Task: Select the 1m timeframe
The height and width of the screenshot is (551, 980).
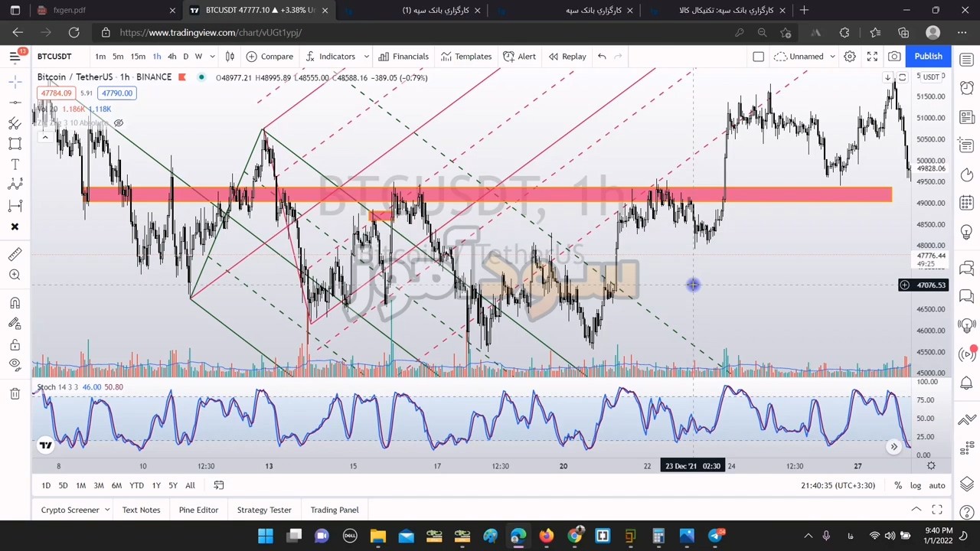Action: [x=100, y=56]
